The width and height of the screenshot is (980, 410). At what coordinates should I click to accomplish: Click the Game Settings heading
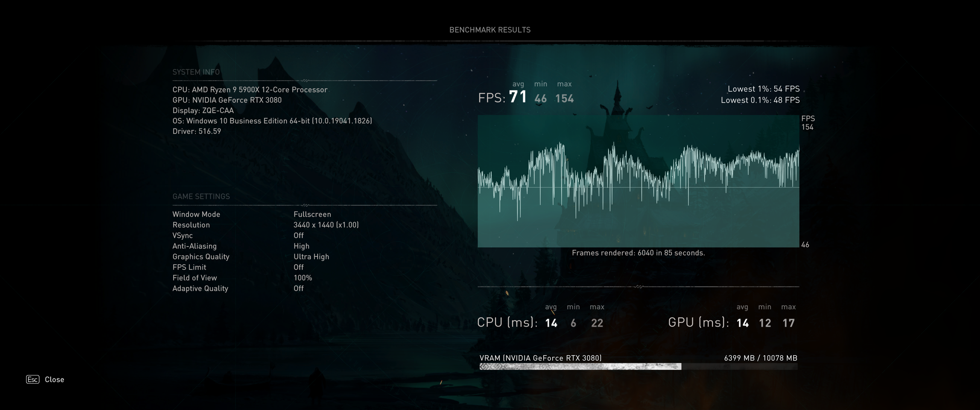pos(201,196)
